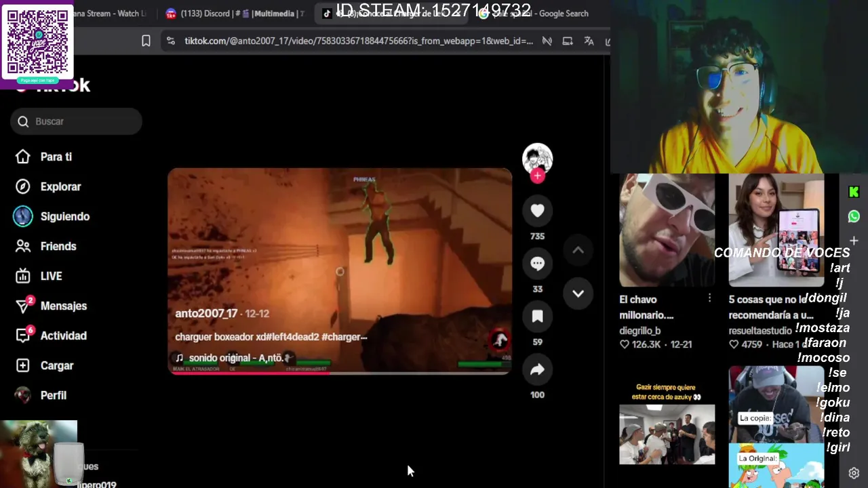868x488 pixels.
Task: View site information icon beside URL
Action: (170, 41)
